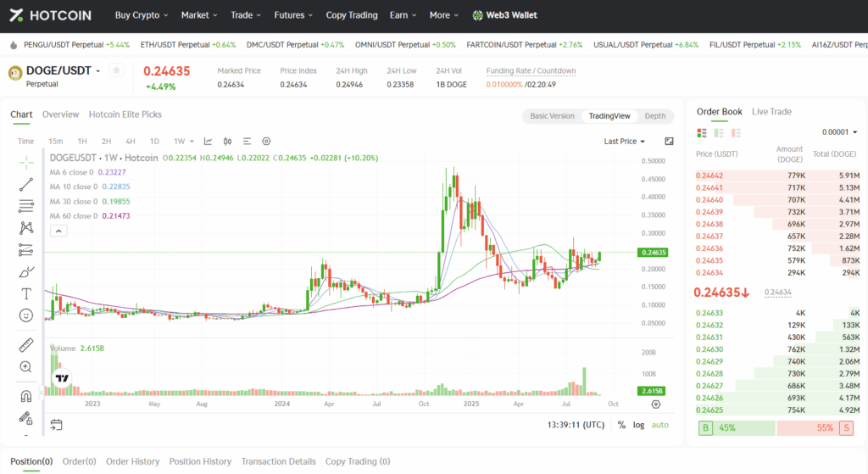Viewport: 868px width, 474px height.
Task: Activate the zoom-in magnifier tool
Action: coord(26,366)
